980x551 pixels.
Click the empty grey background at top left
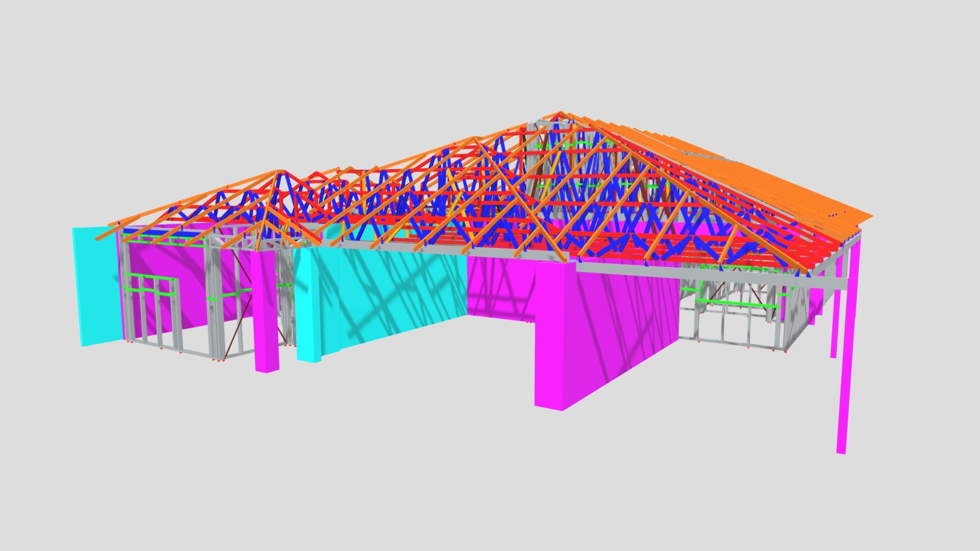102,77
